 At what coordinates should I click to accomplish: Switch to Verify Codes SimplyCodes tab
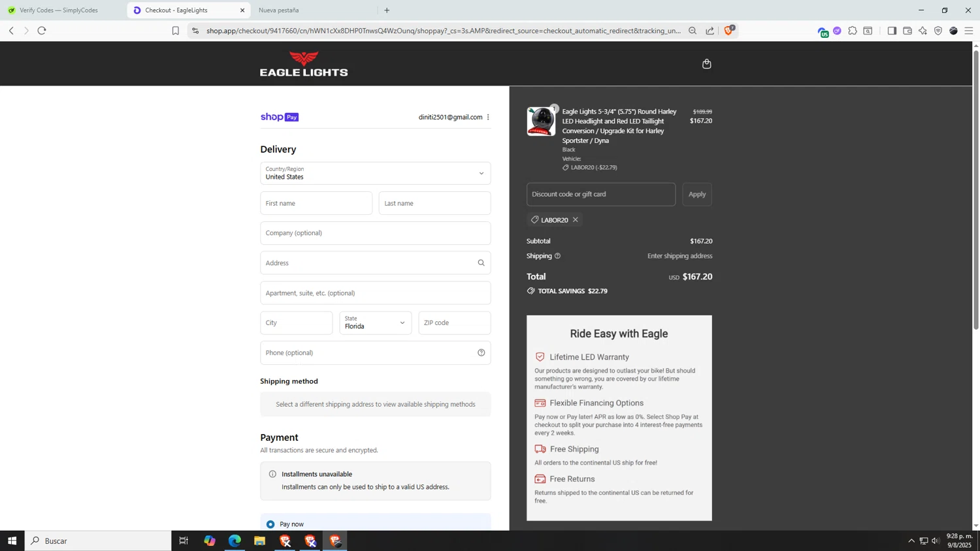click(62, 10)
